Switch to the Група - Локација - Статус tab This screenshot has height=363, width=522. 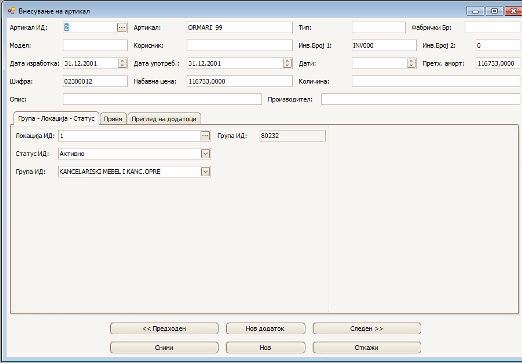point(56,118)
